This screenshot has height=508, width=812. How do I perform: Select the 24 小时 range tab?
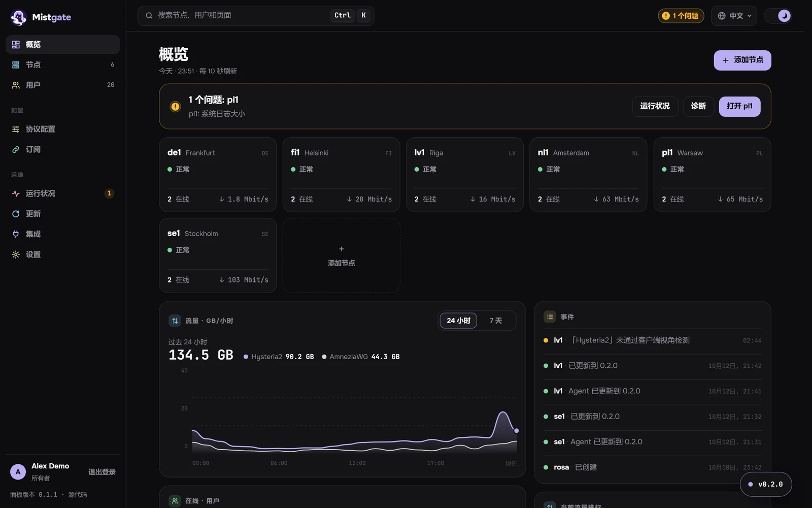(458, 321)
